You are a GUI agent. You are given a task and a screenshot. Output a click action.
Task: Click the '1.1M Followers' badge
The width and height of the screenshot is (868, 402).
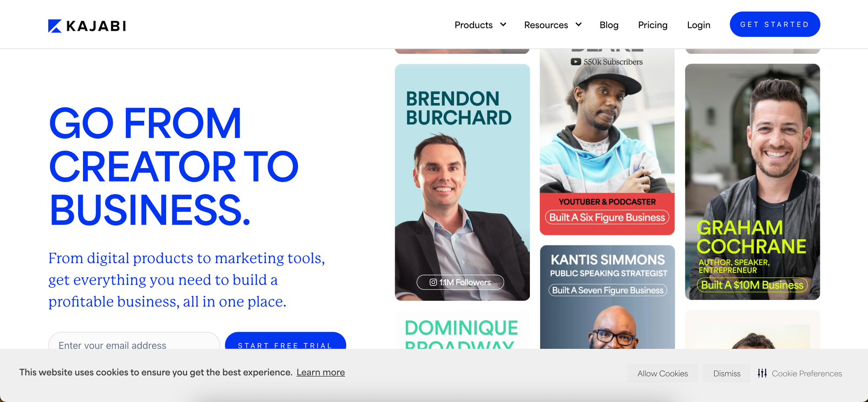click(x=460, y=282)
